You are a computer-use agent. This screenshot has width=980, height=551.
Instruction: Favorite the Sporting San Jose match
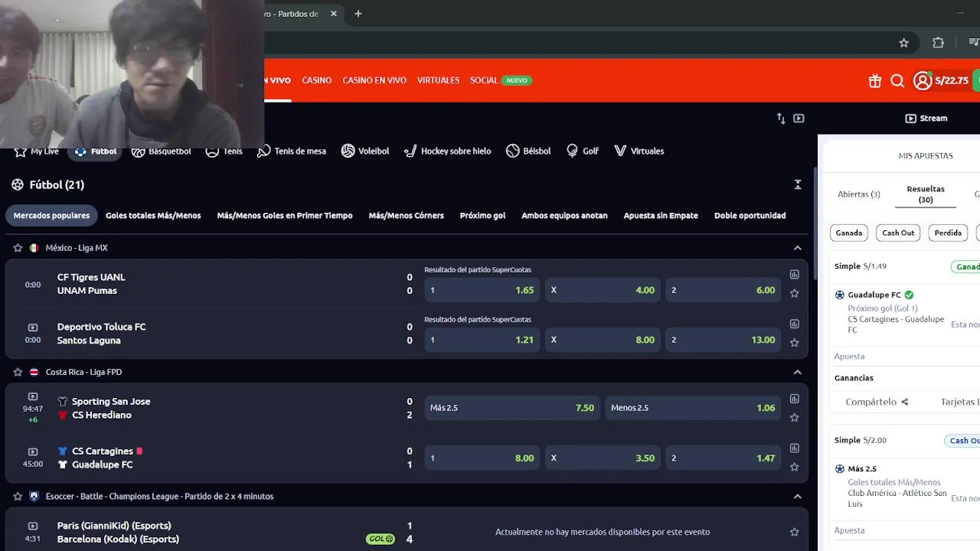(794, 417)
